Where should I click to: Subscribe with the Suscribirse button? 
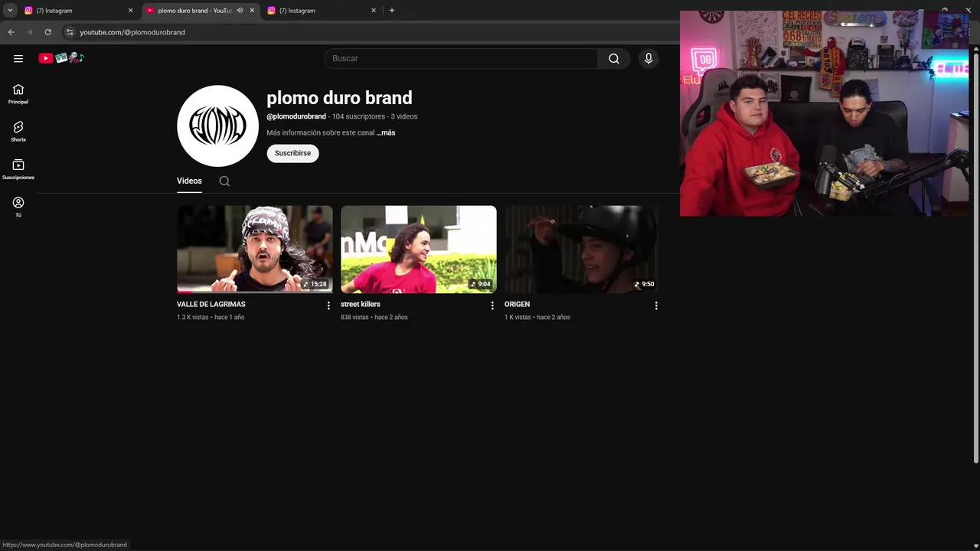[x=292, y=153]
